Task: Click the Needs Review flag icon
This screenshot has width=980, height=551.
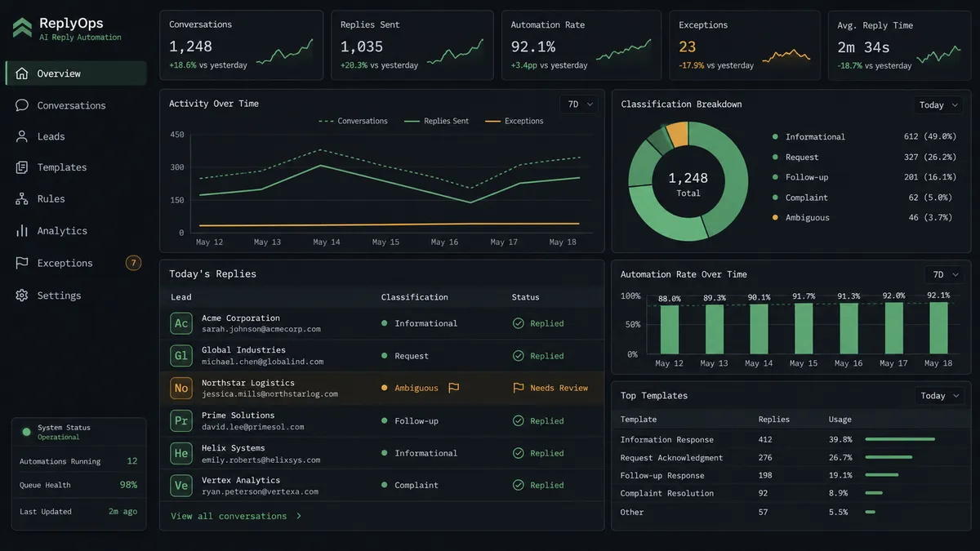Action: point(518,389)
